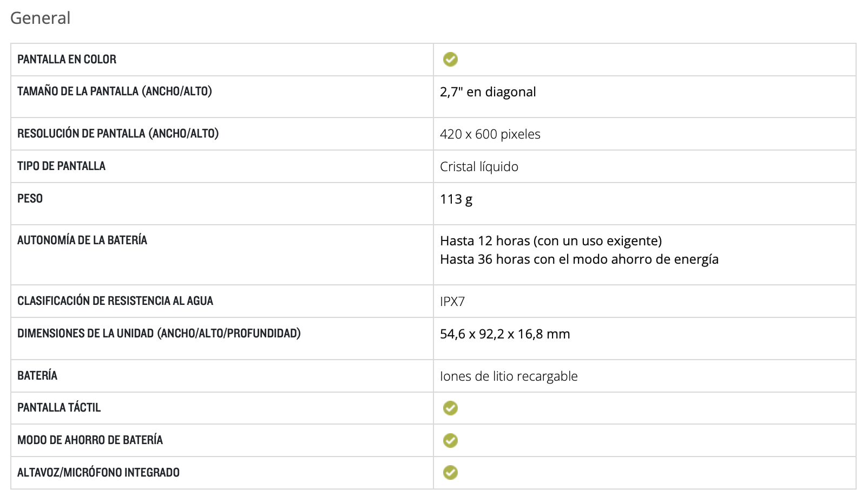
Task: Click the Altavoz/Micrófono integrado checkmark icon
Action: [x=450, y=473]
